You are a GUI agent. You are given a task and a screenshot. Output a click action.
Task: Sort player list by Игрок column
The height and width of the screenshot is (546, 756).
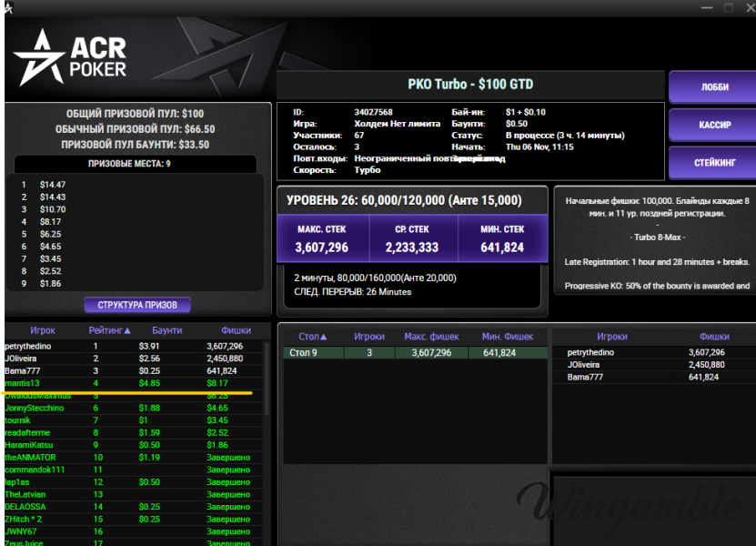coord(44,331)
